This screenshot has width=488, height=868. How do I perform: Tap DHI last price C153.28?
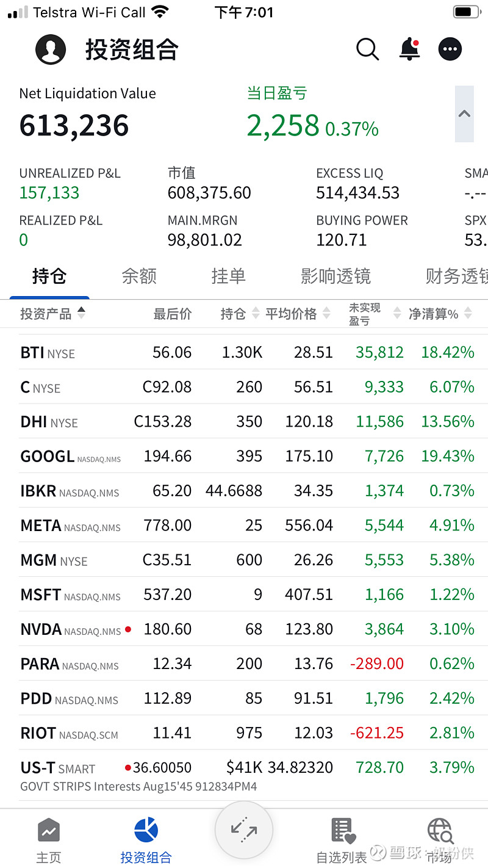pos(163,421)
